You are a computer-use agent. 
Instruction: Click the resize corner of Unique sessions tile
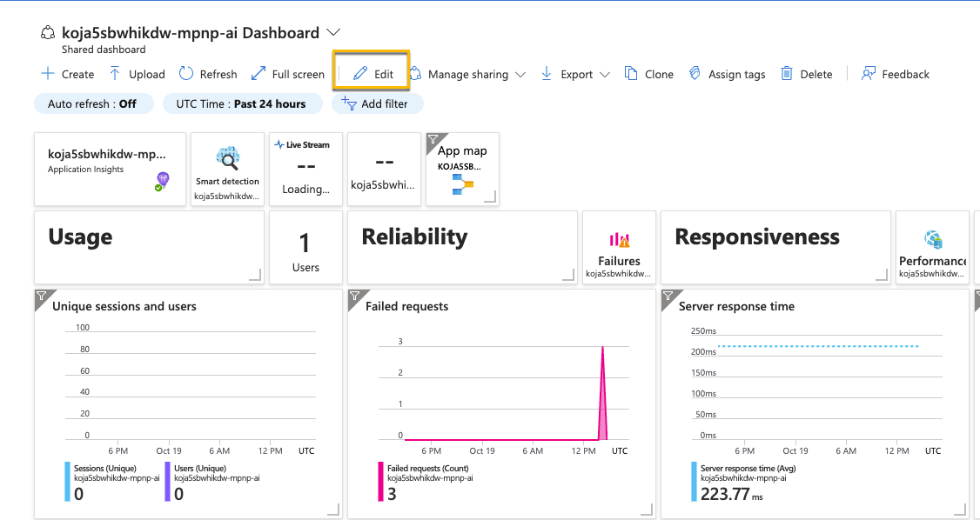pos(333,510)
